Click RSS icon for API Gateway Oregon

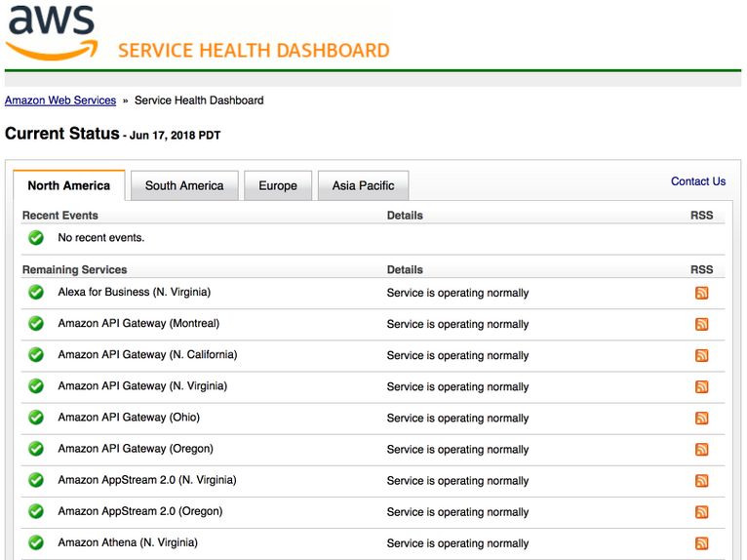click(701, 449)
